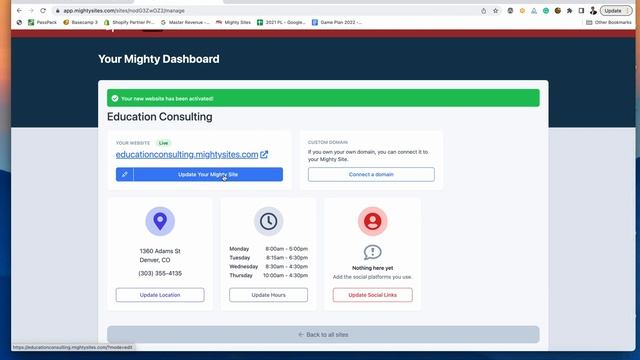
Task: Open the Game Plan 2022 bookmark
Action: tap(337, 22)
